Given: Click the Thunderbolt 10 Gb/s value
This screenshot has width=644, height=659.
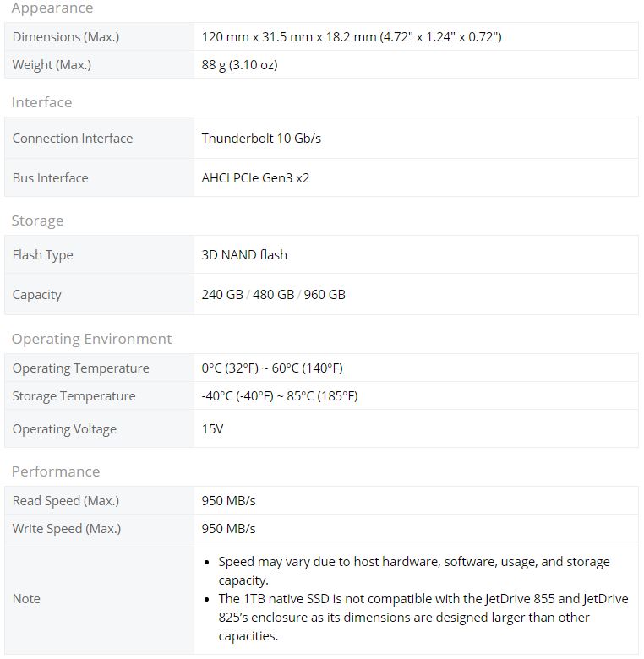Looking at the screenshot, I should [x=261, y=139].
